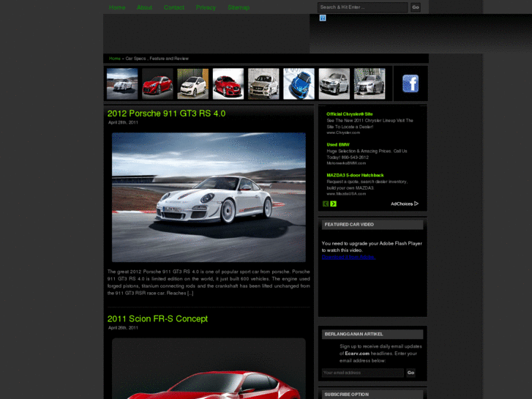Click the April 28th, 2011 date text
Screen dimensions: 532x399
click(x=123, y=122)
